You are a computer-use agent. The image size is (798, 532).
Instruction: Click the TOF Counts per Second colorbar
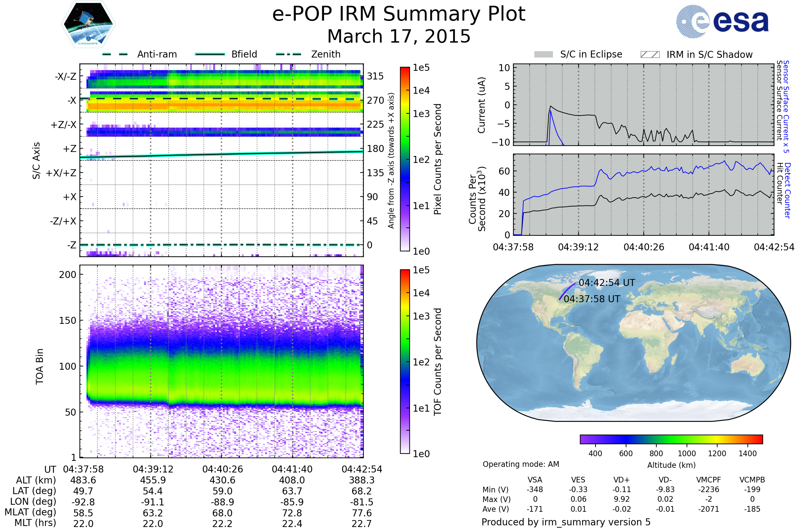tap(405, 362)
